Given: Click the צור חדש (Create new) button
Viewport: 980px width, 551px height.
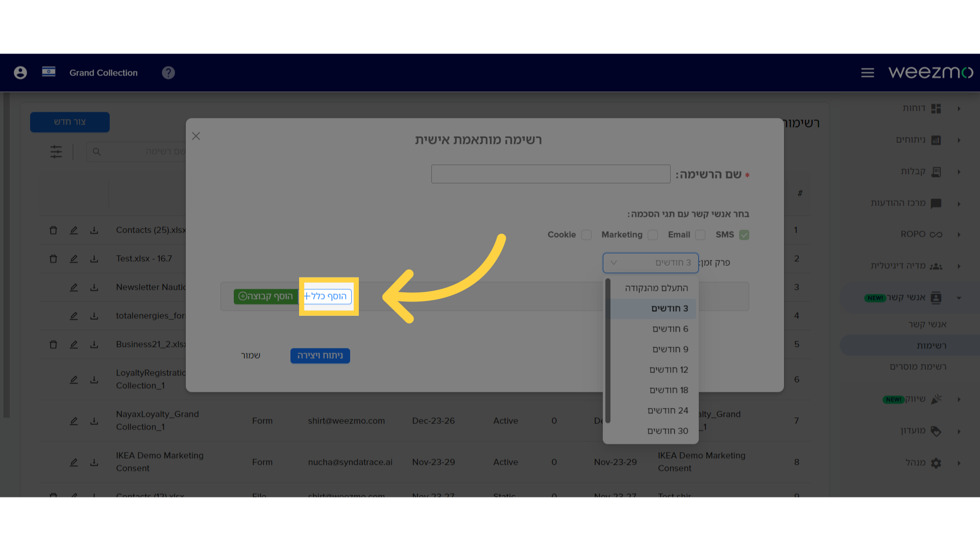Looking at the screenshot, I should [x=70, y=122].
